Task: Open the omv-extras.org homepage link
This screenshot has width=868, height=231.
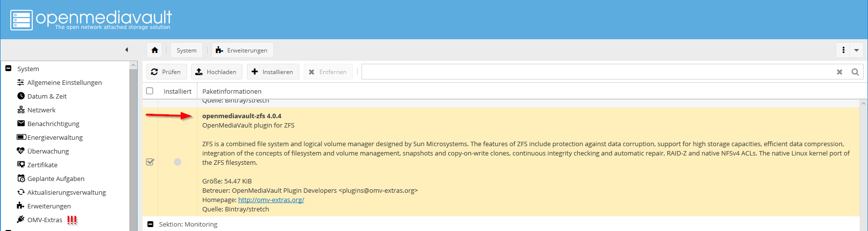Action: coord(271,200)
